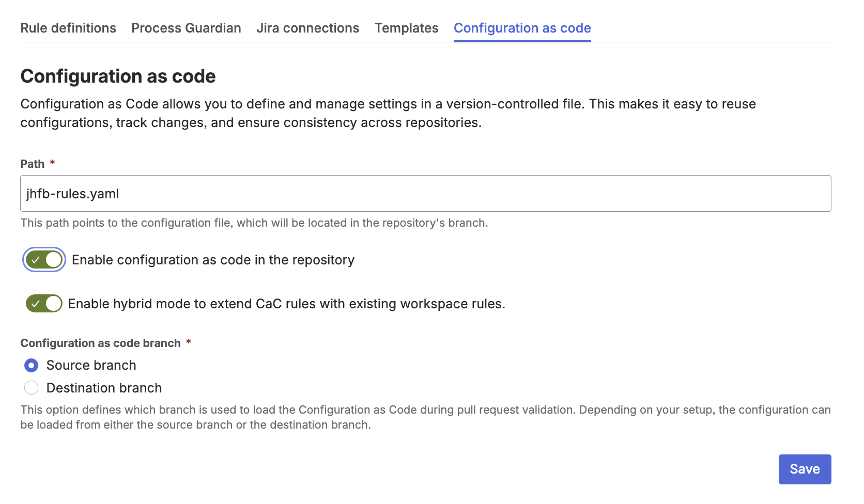864x504 pixels.
Task: Save the configuration settings
Action: pos(805,469)
